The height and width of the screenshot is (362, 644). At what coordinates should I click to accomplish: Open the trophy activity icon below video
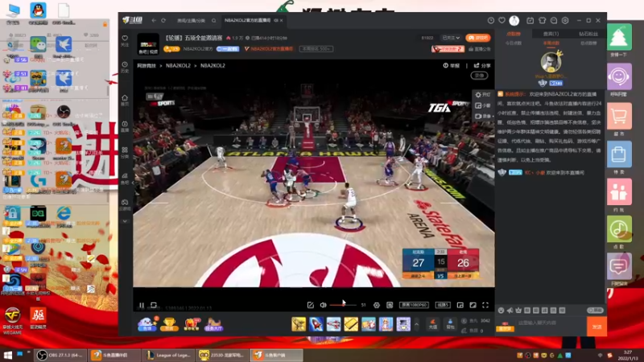point(169,324)
